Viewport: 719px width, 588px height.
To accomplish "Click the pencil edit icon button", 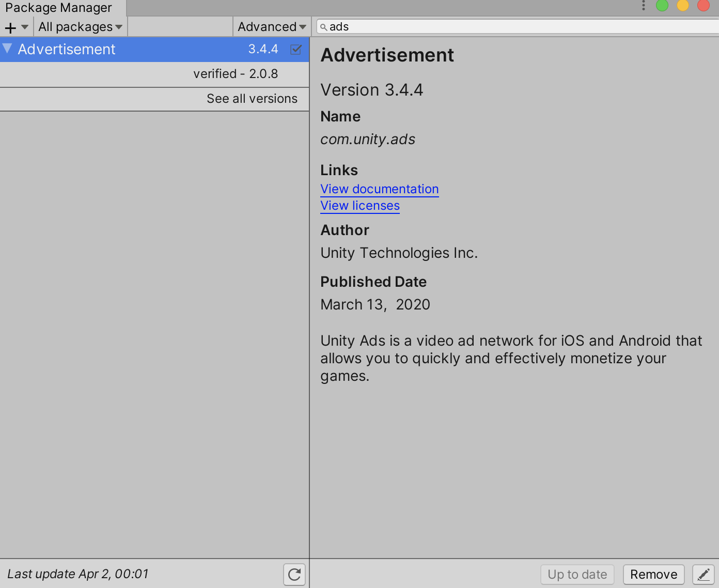I will [704, 575].
